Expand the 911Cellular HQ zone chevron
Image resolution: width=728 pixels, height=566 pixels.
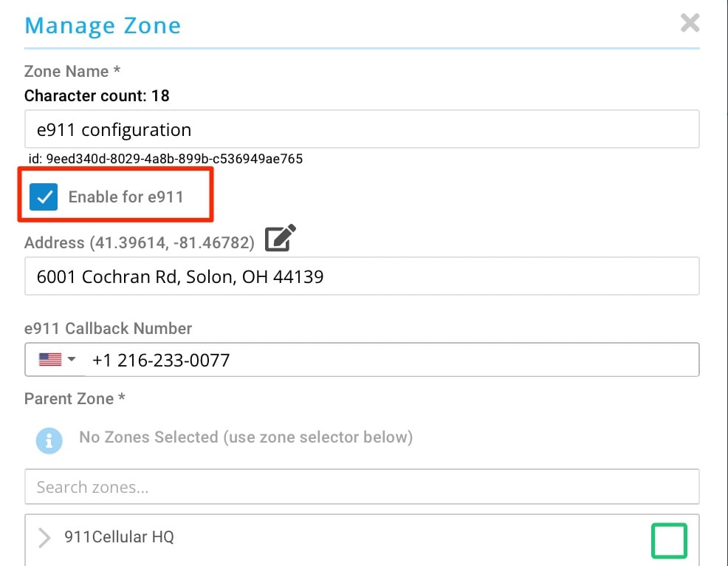44,538
